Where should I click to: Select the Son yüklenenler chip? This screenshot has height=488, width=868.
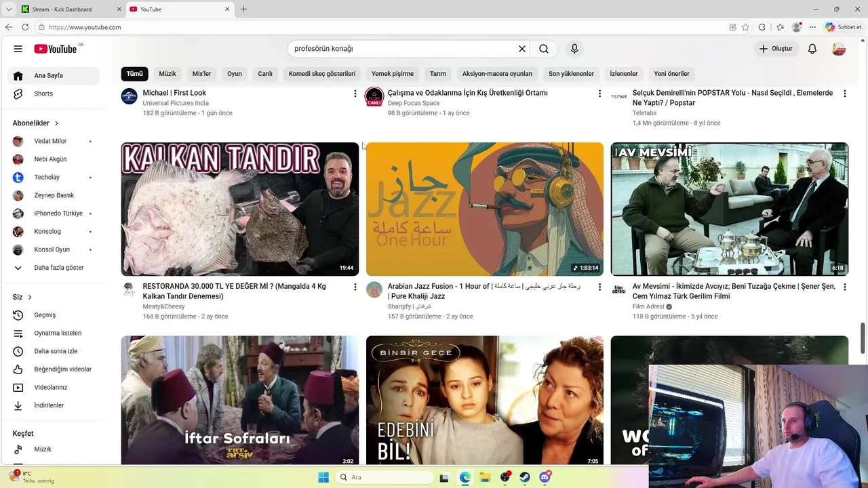571,74
